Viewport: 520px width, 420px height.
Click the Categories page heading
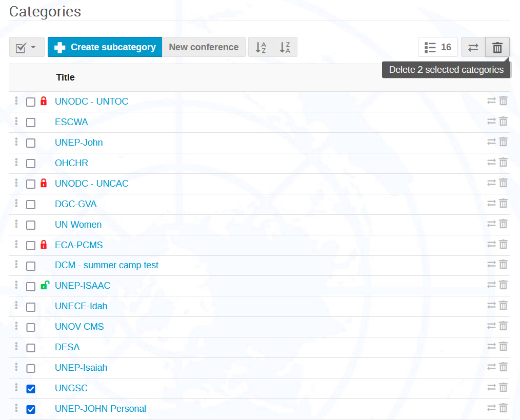click(45, 12)
